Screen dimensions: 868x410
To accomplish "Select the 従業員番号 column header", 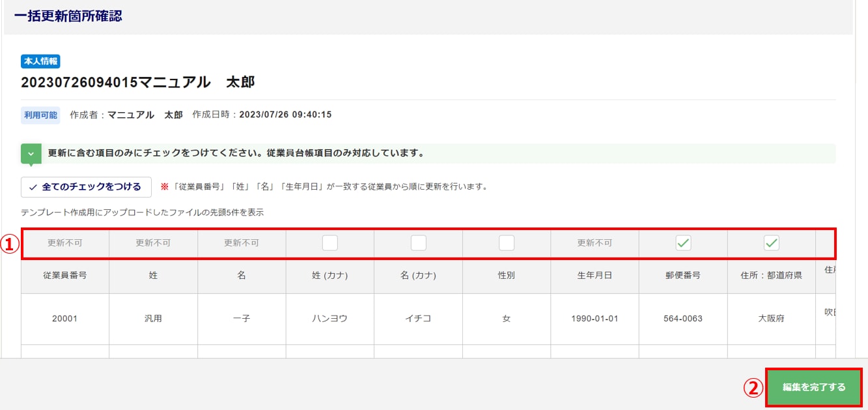I will click(65, 276).
